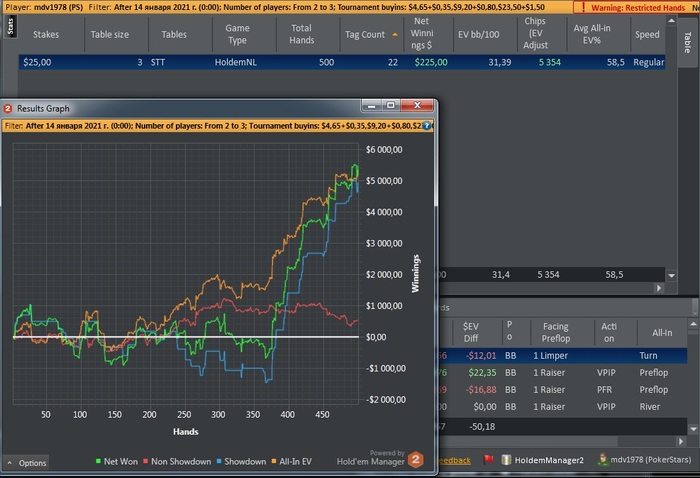Sort by the Game Type column header
The width and height of the screenshot is (700, 478).
(x=237, y=34)
